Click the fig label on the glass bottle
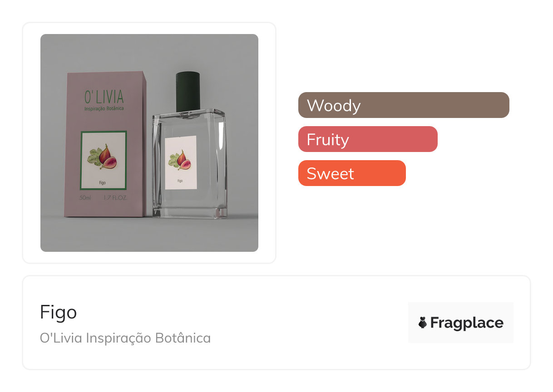The image size is (553, 392). click(x=181, y=162)
